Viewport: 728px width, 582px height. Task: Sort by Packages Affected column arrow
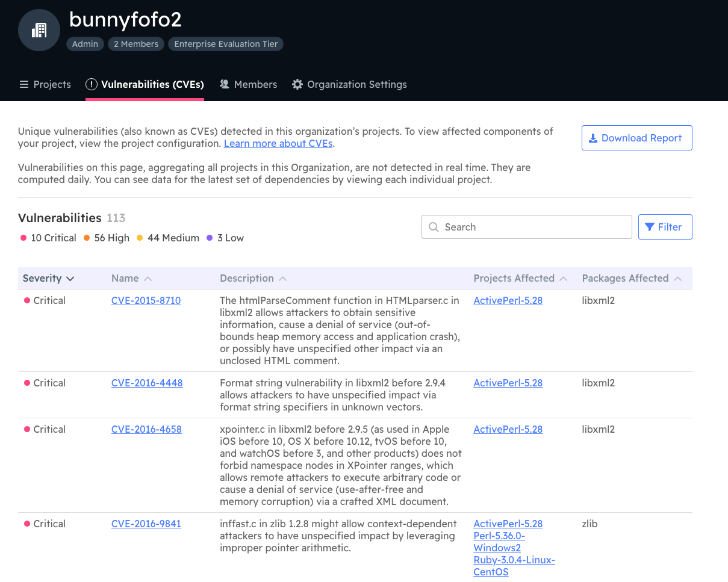678,279
